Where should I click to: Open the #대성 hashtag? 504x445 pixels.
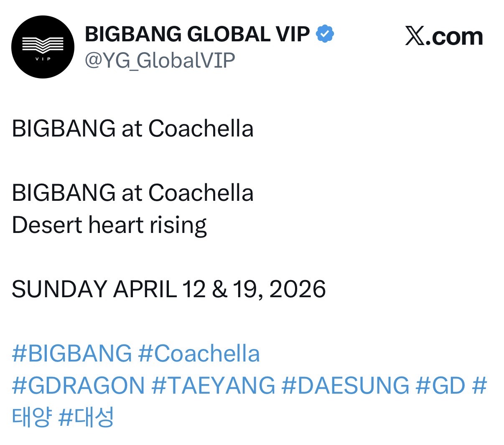[x=87, y=417]
